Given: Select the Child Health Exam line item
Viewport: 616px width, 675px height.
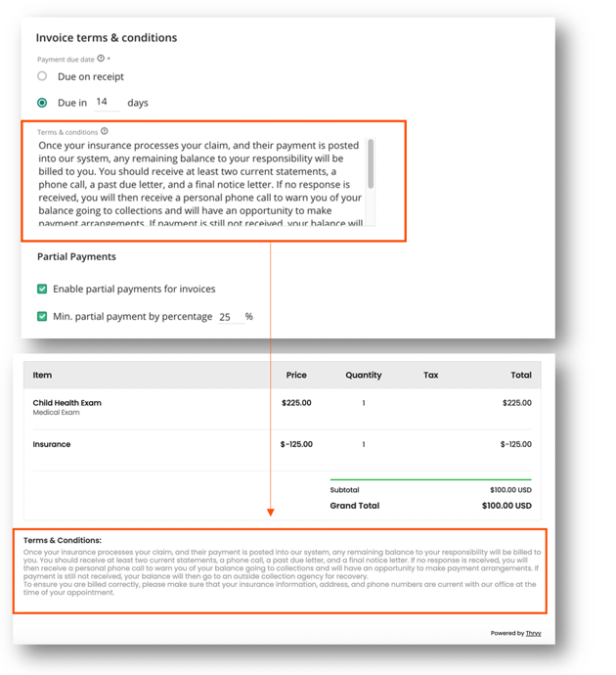Looking at the screenshot, I should point(67,403).
